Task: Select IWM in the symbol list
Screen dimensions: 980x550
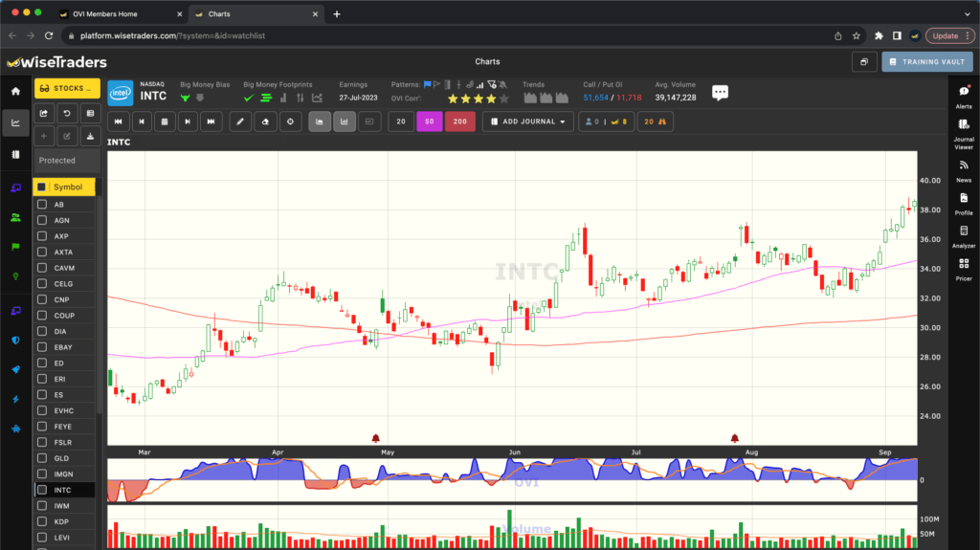Action: coord(62,506)
